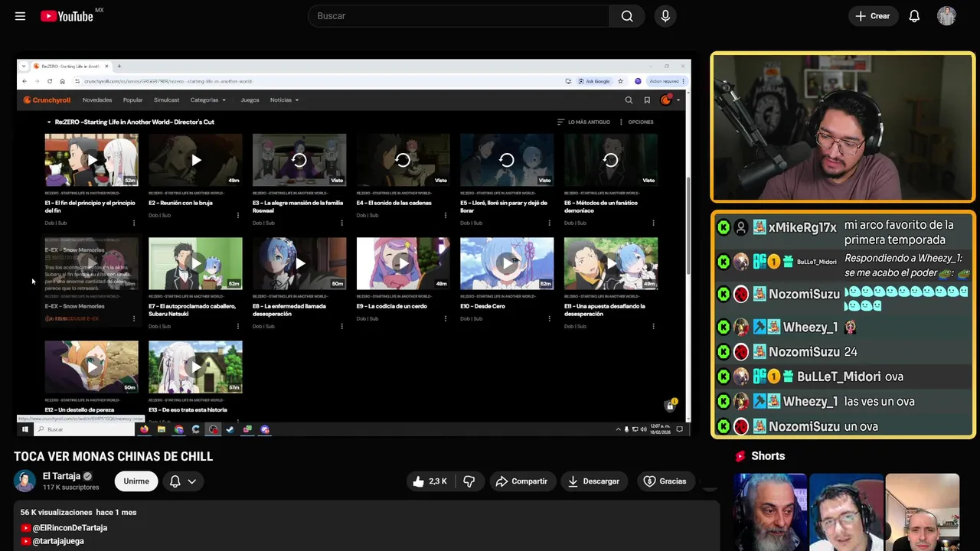
Task: Play episode E2 Reunión con la bruja thumbnail
Action: pyautogui.click(x=195, y=160)
